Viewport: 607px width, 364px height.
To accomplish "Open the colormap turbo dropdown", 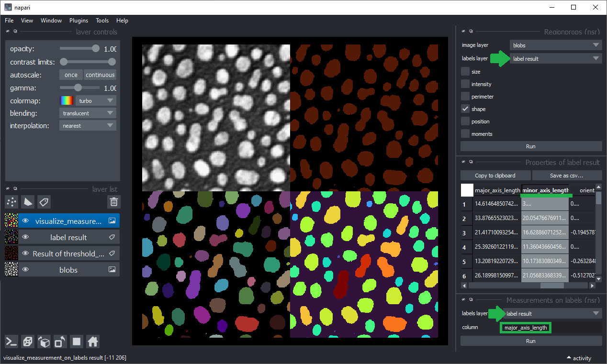I will pos(95,101).
